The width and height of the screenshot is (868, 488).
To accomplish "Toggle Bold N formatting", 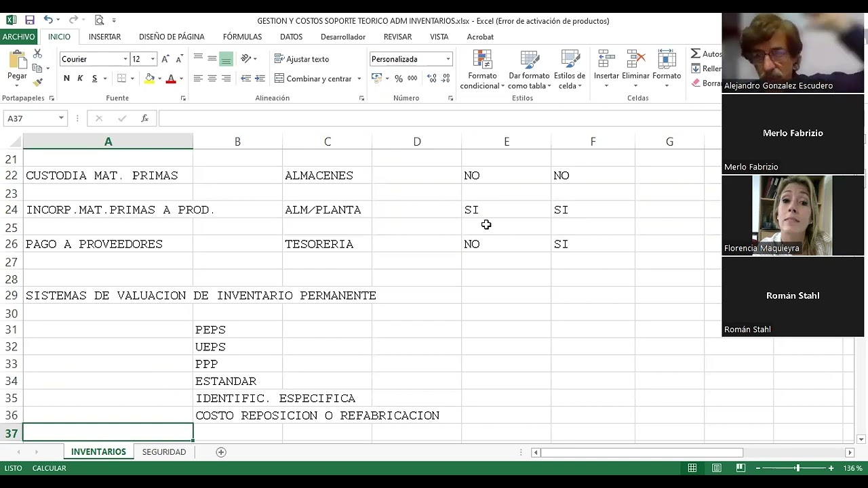I will coord(66,79).
